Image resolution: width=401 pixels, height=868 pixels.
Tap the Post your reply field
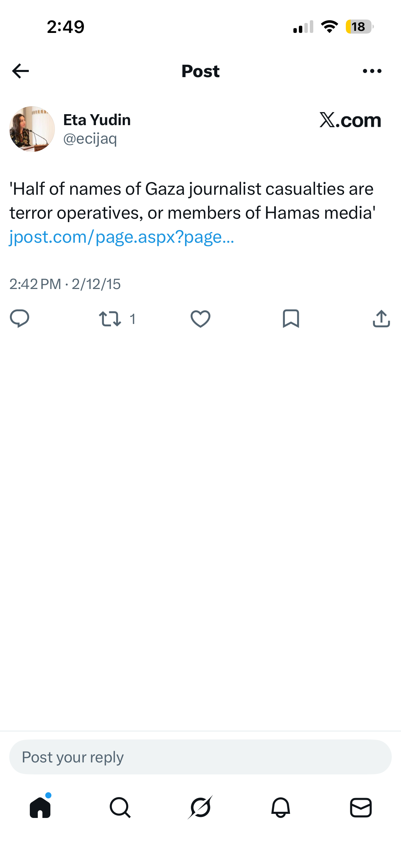coord(200,757)
